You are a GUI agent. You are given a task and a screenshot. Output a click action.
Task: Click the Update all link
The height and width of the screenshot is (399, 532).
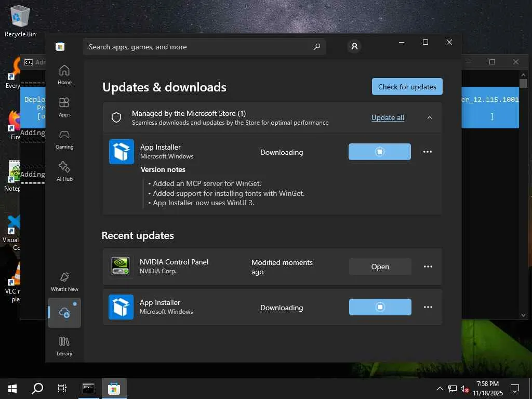point(388,117)
